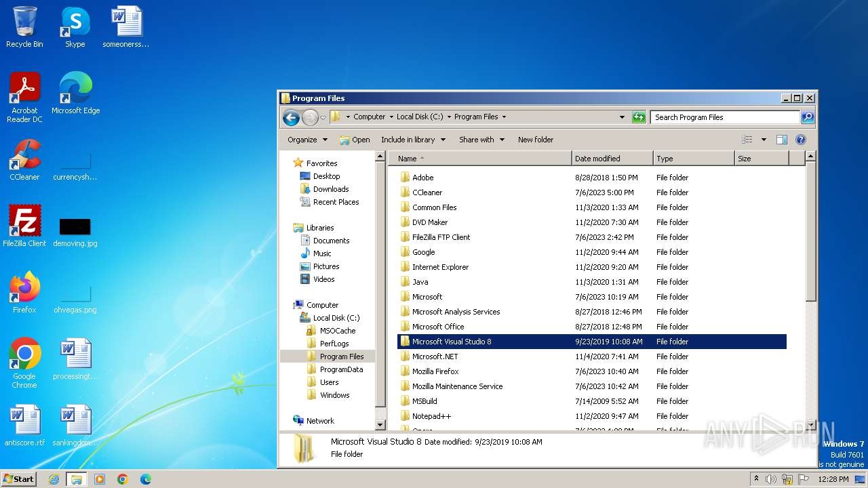
Task: Open the more view options arrow
Action: pyautogui.click(x=764, y=140)
